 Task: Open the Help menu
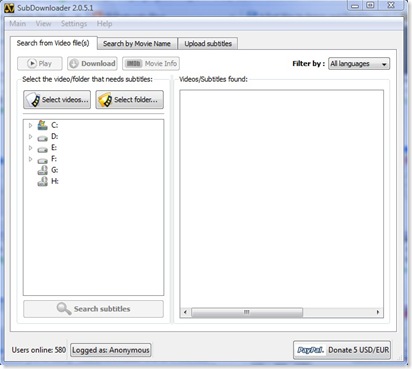[104, 24]
